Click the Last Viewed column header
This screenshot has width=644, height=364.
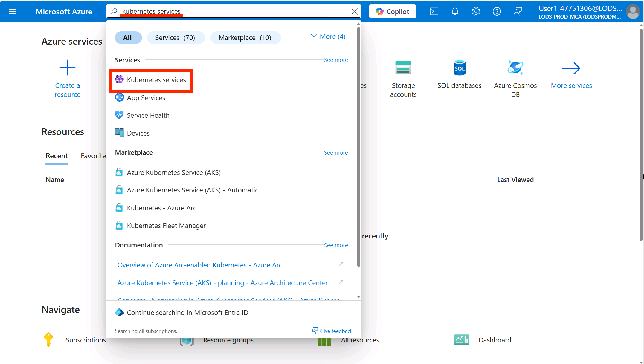[515, 180]
